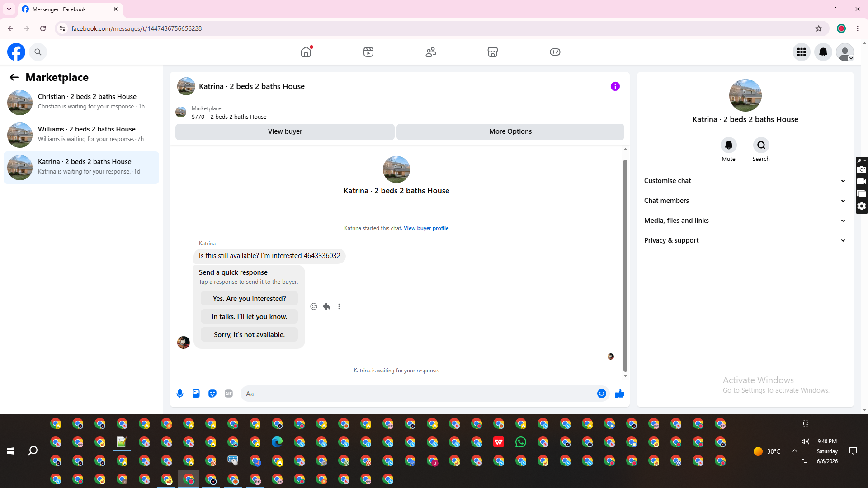
Task: Go to the Home feed icon
Action: (x=306, y=52)
